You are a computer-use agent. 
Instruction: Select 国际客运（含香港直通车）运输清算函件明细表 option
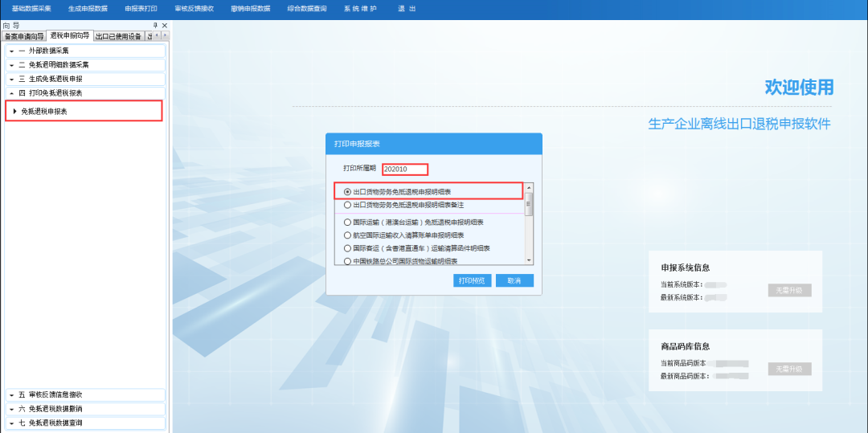point(348,248)
